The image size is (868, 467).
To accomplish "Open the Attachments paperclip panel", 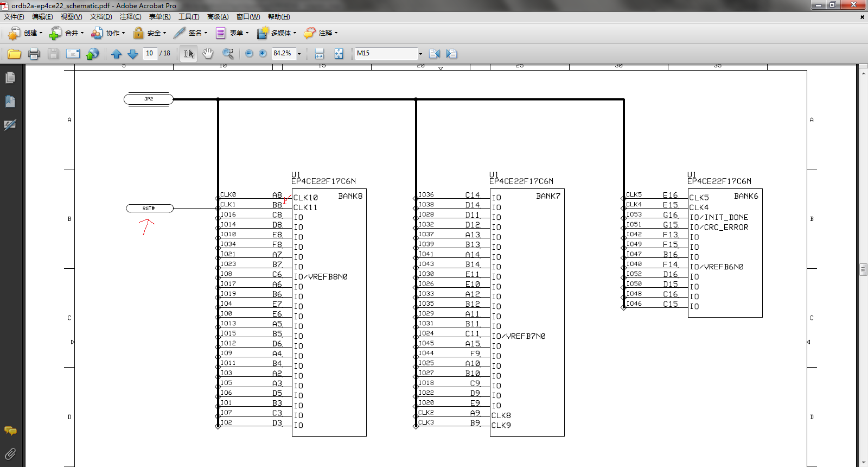I will pyautogui.click(x=10, y=453).
